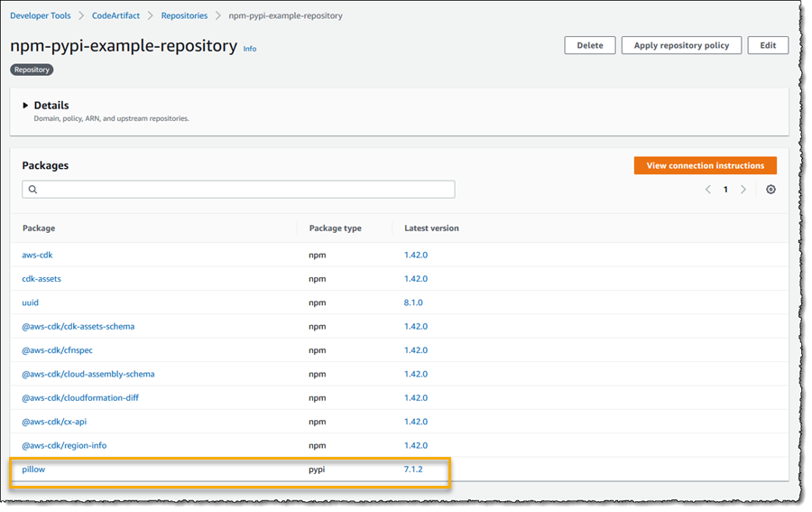Go to Repositories breadcrumb

pos(184,15)
